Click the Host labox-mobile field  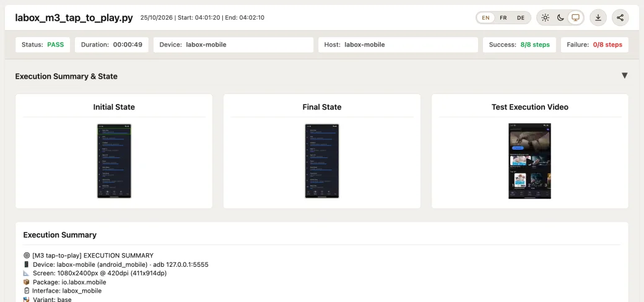click(398, 45)
